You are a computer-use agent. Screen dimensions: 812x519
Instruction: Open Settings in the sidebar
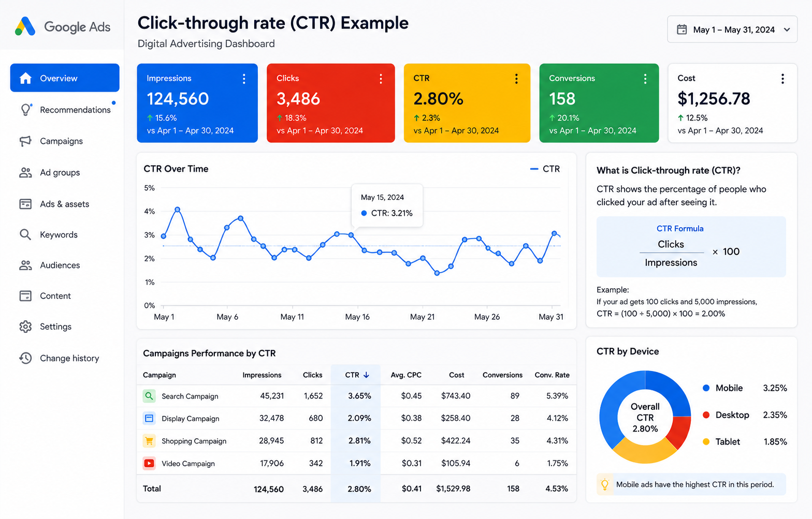click(65, 327)
